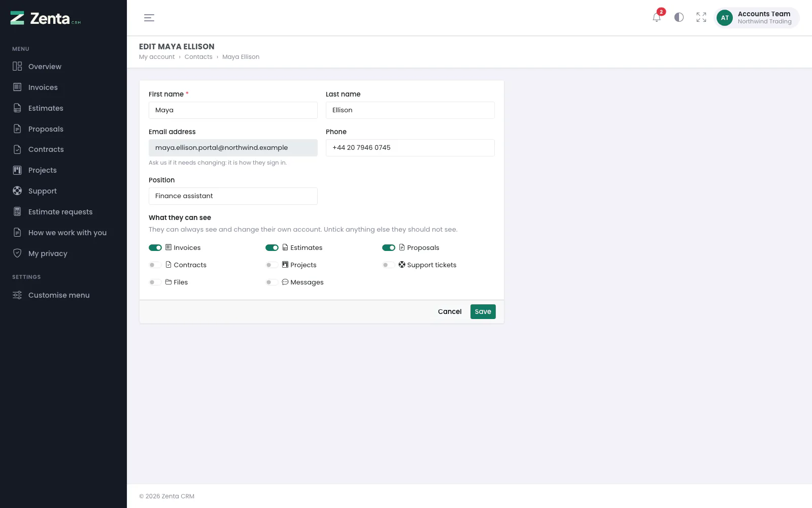The width and height of the screenshot is (812, 508).
Task: Open the My privacy menu item
Action: [x=63, y=253]
